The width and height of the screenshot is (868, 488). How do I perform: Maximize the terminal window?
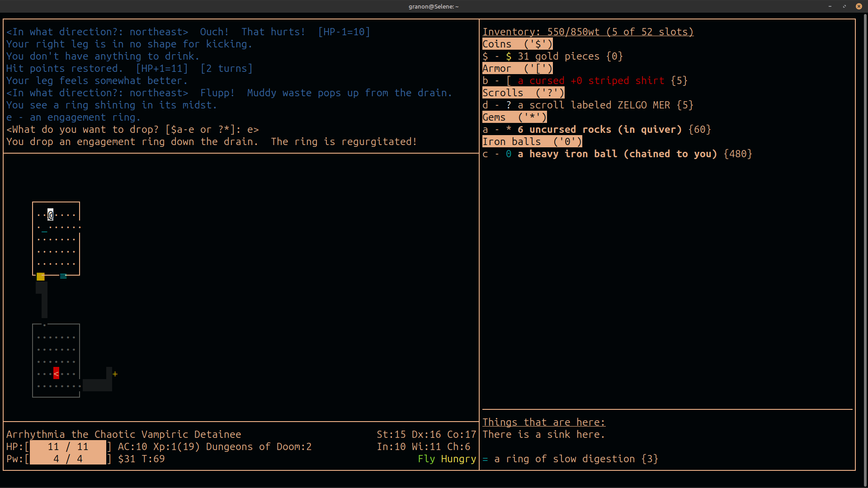(x=844, y=6)
